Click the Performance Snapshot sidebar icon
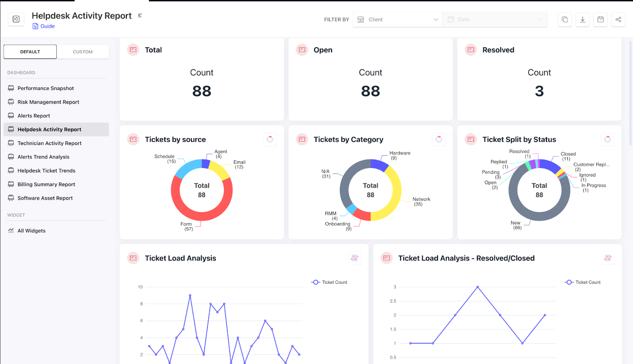Viewport: 633px width, 364px height. (x=11, y=88)
